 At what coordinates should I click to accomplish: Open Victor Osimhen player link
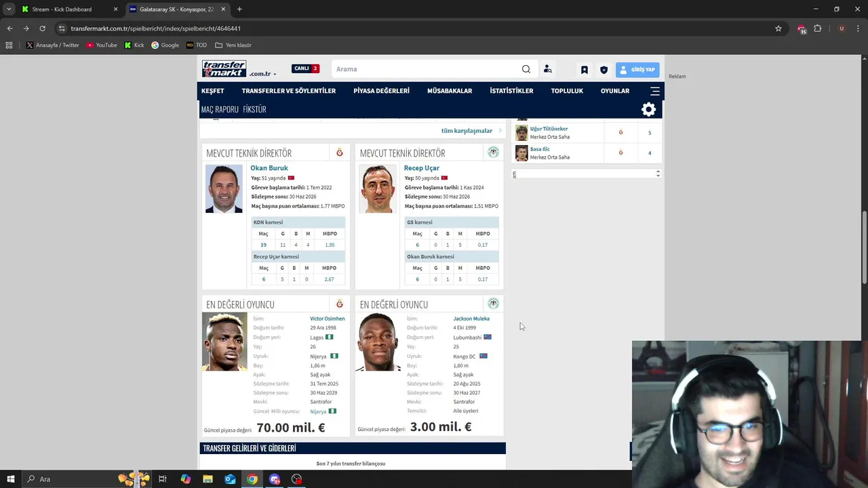[328, 319]
